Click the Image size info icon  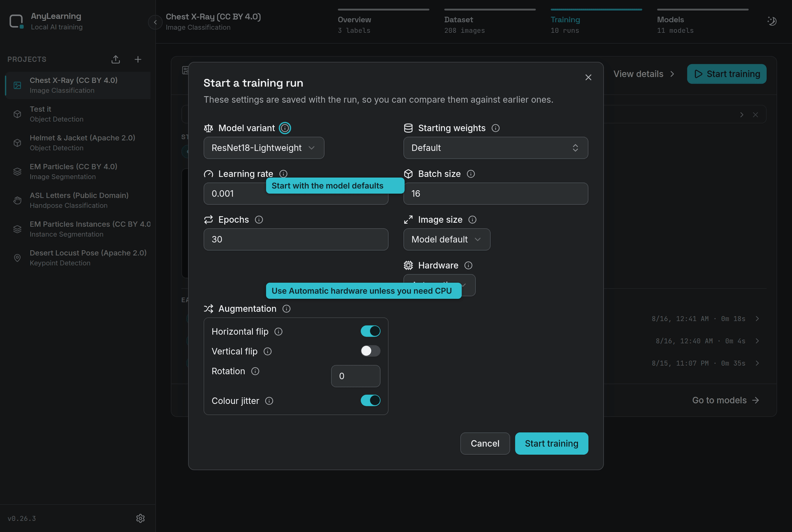coord(472,220)
